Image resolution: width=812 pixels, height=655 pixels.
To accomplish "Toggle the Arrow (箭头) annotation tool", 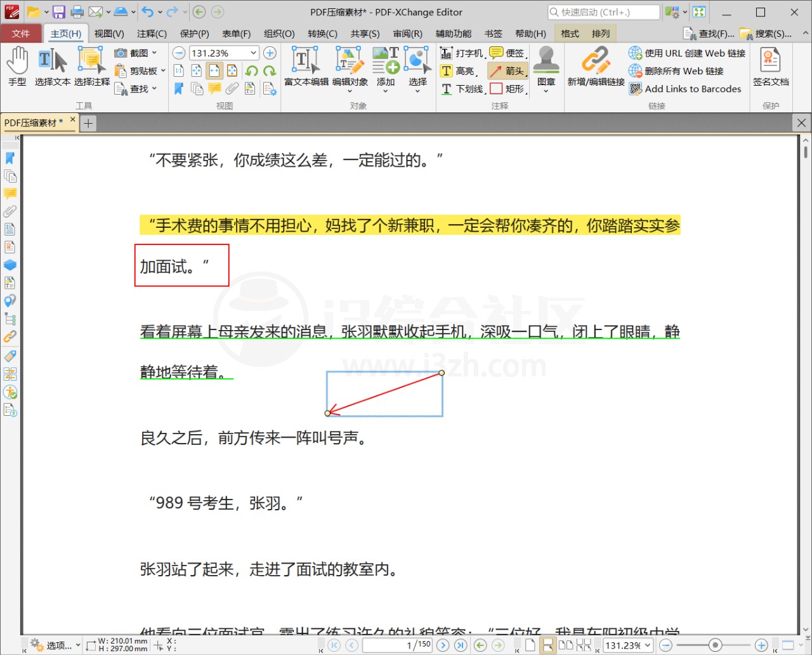I will pos(508,71).
